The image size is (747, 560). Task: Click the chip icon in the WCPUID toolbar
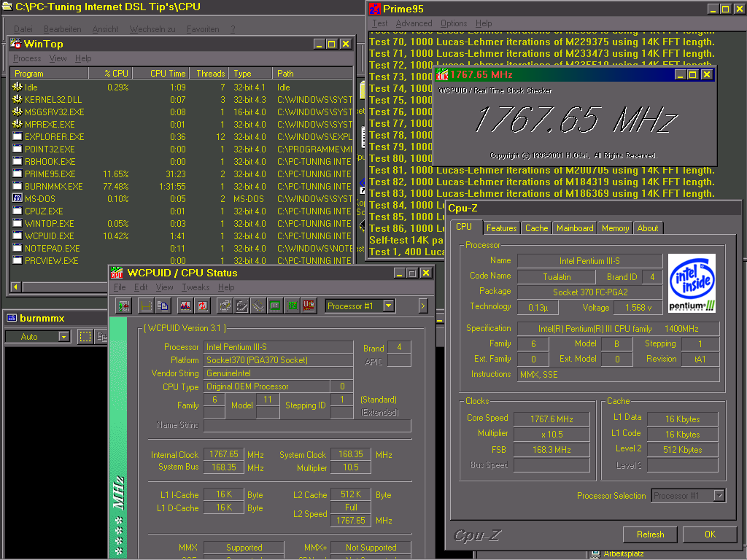[x=258, y=306]
